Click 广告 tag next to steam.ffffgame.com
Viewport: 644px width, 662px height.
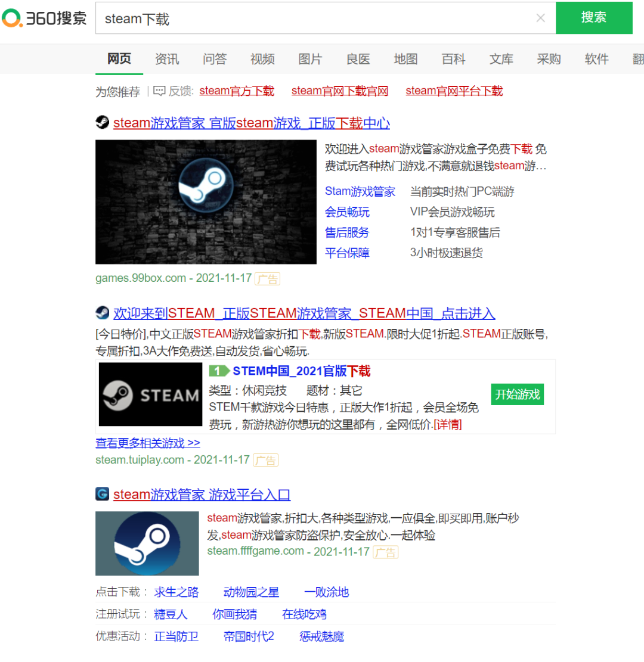[385, 552]
